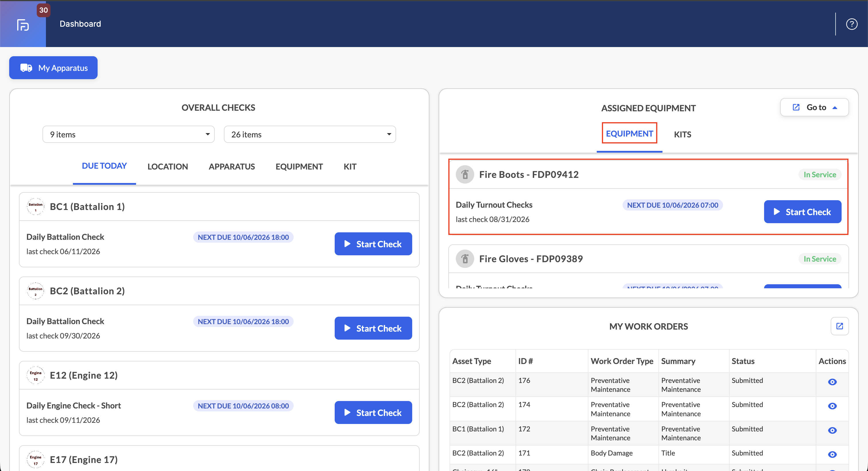Open Equipment tab in Overall Checks

[299, 167]
